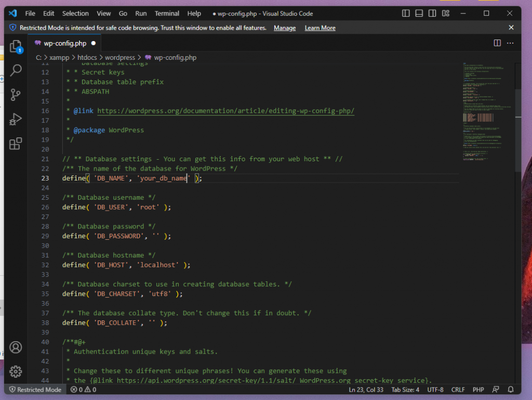Open the Search view icon
532x400 pixels.
[x=16, y=70]
